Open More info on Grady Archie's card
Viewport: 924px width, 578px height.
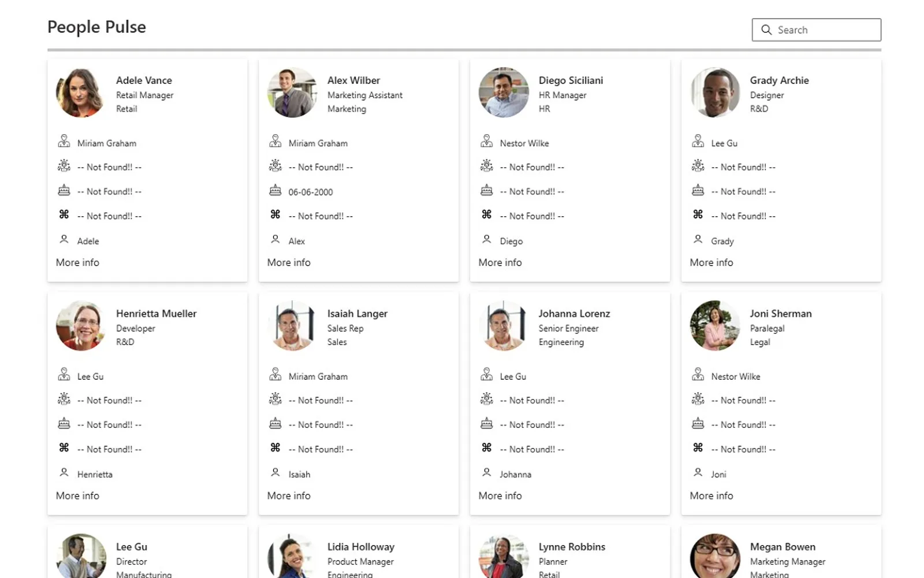tap(711, 262)
